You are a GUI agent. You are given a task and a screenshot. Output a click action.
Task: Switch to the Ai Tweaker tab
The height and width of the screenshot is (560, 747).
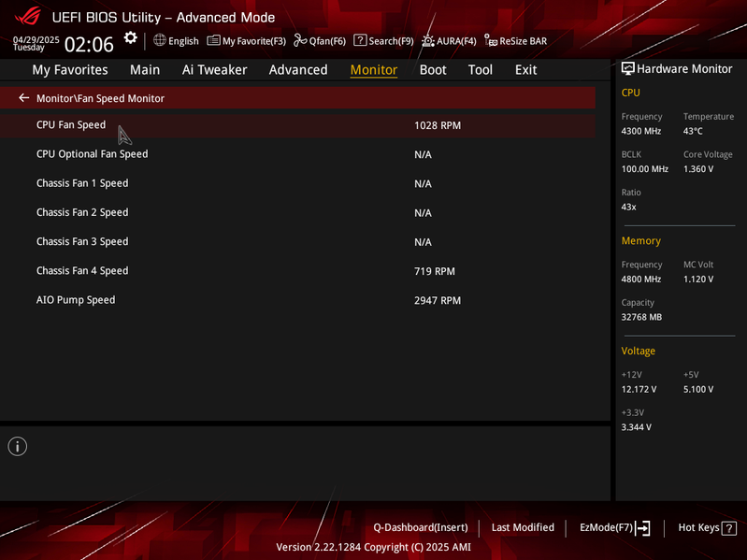point(214,70)
